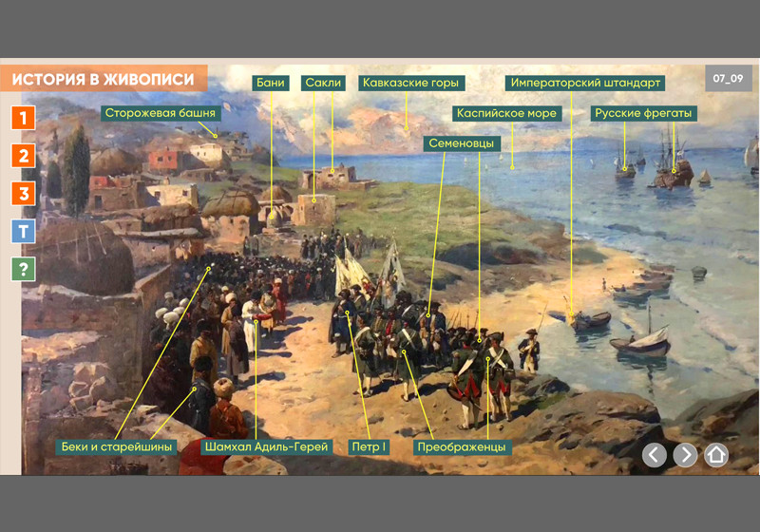Click the 'Петр I' label
Image resolution: width=760 pixels, height=532 pixels.
pos(369,446)
